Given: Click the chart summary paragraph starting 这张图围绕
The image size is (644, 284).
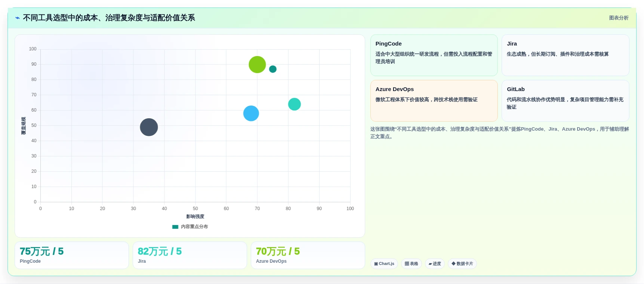Looking at the screenshot, I should click(x=499, y=133).
